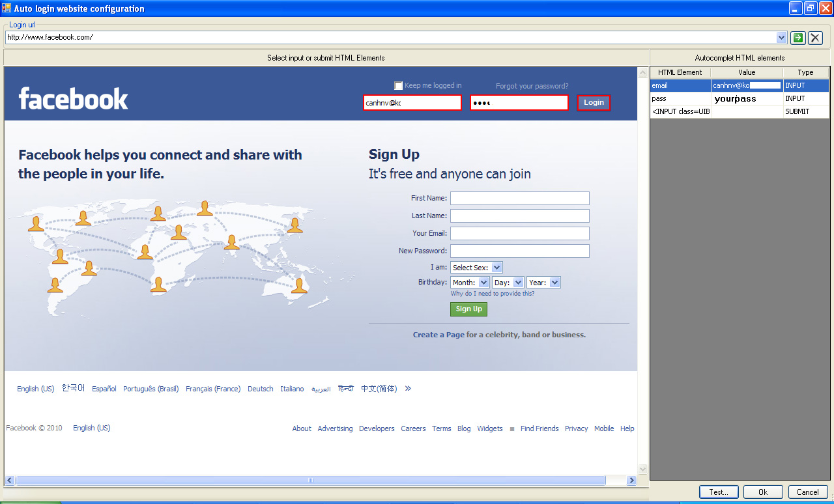Screen dimensions: 834x504
Task: Open the birthday Day dropdown
Action: click(x=508, y=283)
